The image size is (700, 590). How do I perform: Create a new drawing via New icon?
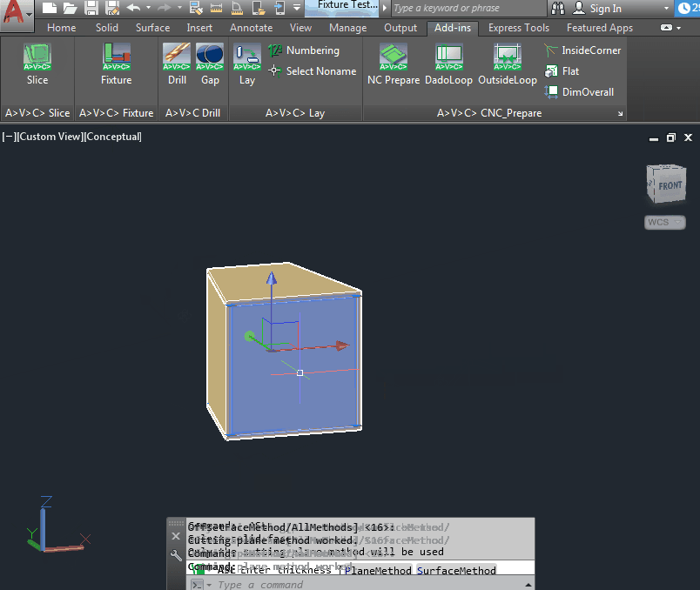point(50,8)
